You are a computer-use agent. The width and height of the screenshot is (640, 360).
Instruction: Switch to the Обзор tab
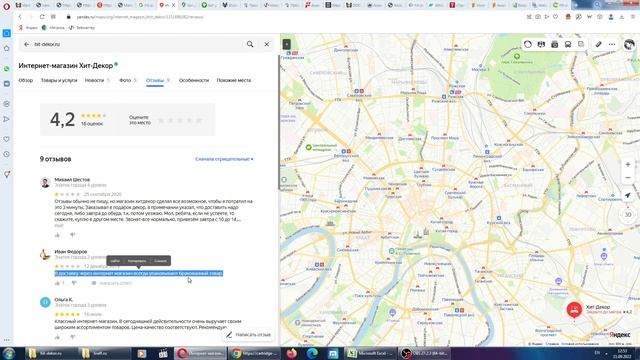tap(26, 80)
